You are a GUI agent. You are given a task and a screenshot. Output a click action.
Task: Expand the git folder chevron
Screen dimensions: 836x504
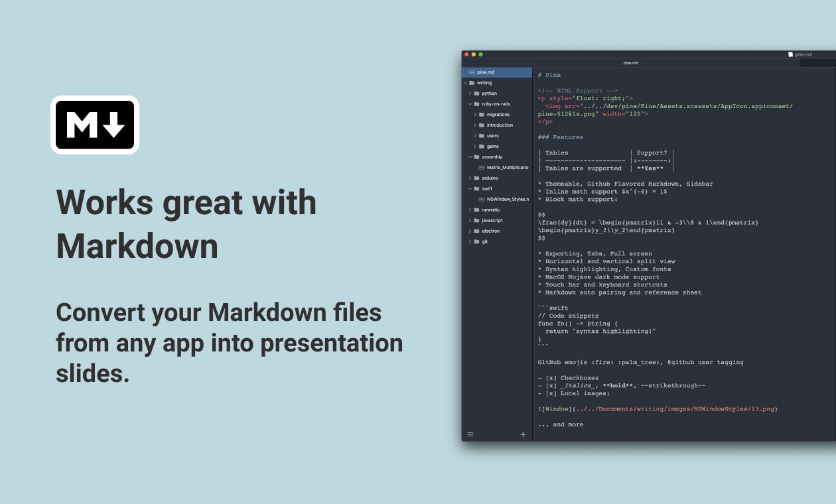pyautogui.click(x=470, y=241)
